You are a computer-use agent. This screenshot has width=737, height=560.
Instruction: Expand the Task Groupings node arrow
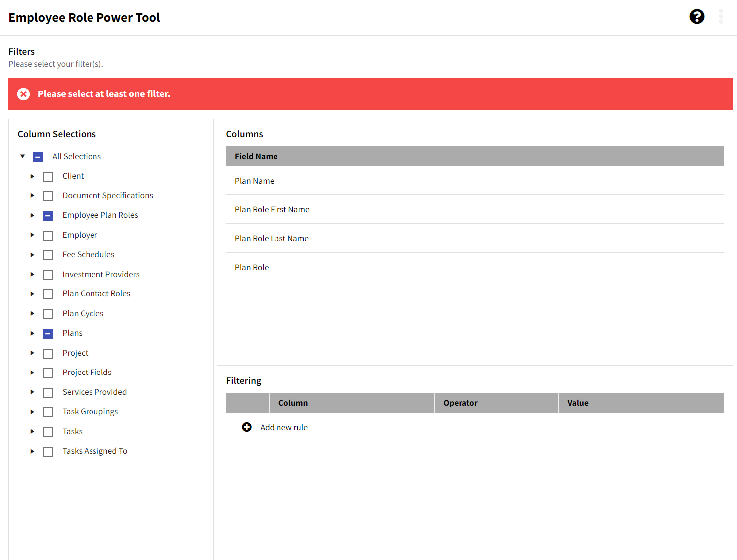32,412
